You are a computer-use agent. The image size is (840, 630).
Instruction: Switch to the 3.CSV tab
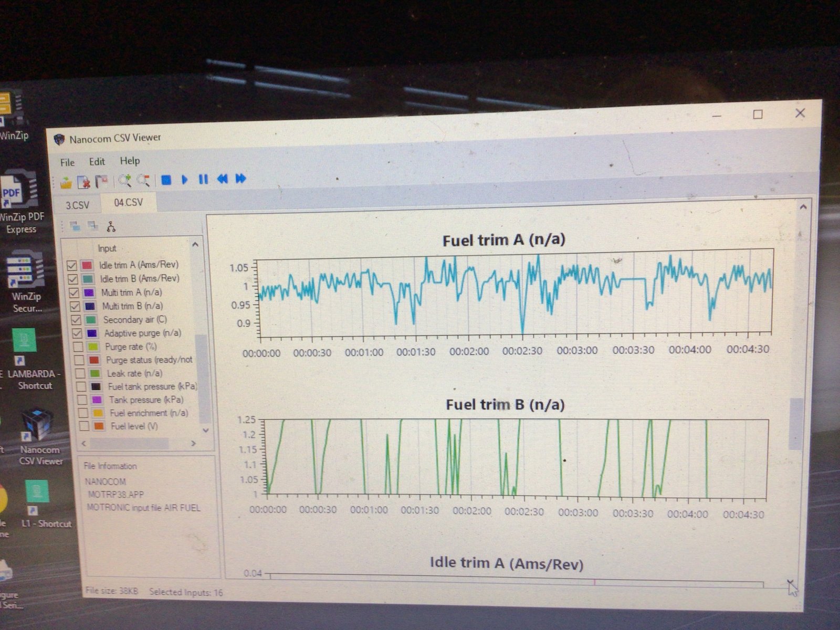77,205
